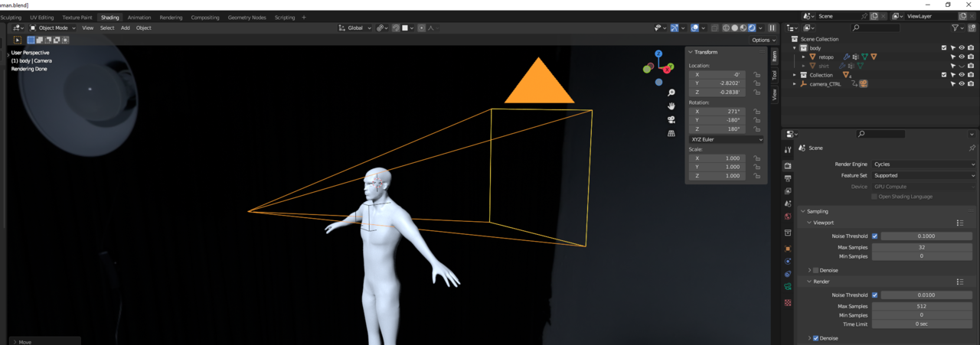Screen dimensions: 980x345
Task: Open the Render Engine dropdown
Action: (x=924, y=164)
